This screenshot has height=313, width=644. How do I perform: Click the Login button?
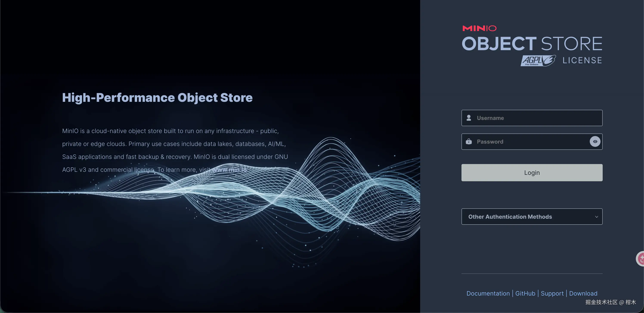coord(532,173)
